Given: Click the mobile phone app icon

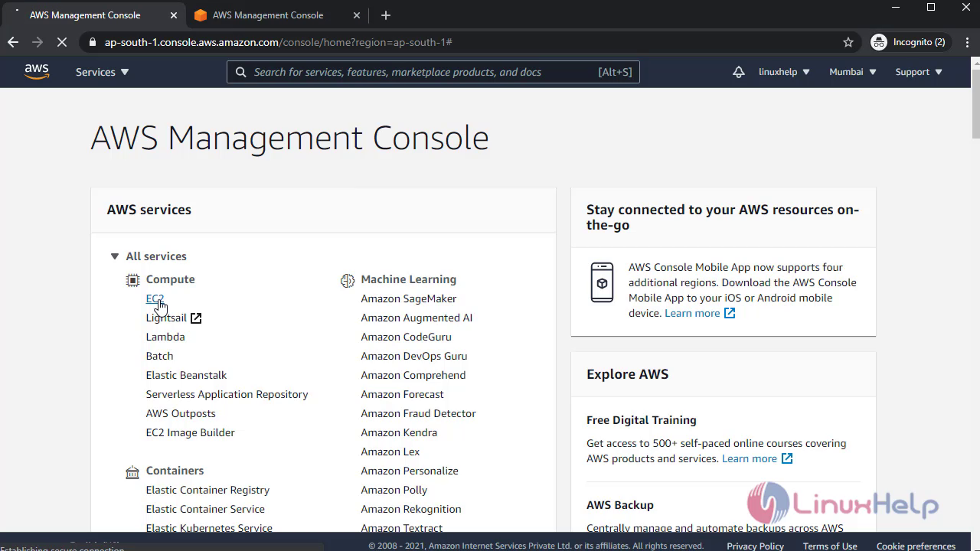Looking at the screenshot, I should coord(603,282).
